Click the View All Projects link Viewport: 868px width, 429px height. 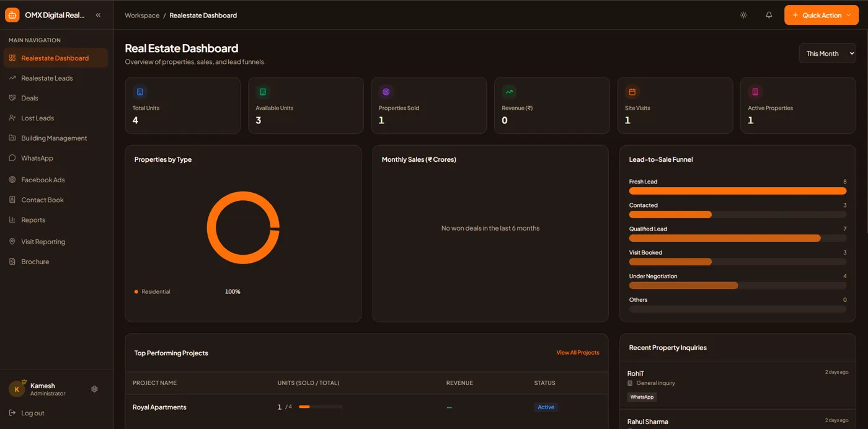pos(578,353)
